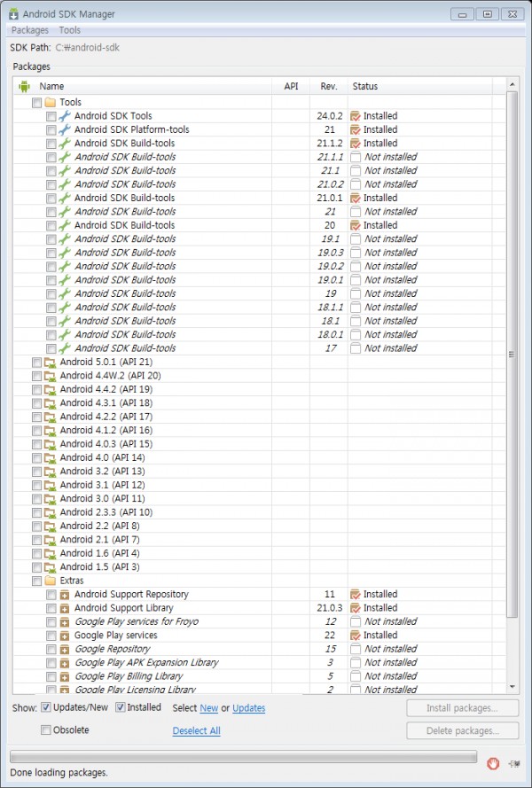Uncheck the Updates/New show filter

click(x=46, y=707)
